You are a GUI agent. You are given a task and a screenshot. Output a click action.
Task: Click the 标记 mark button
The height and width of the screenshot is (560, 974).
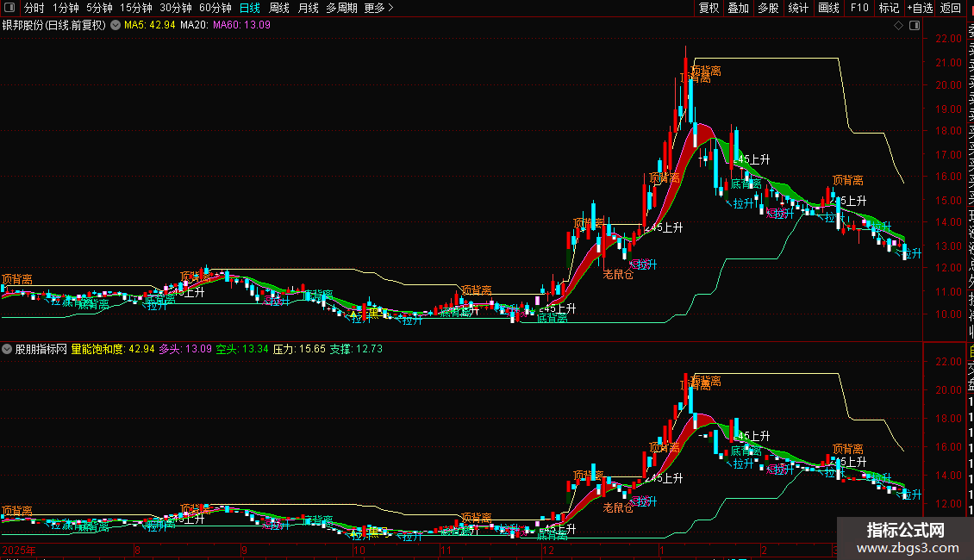pos(889,8)
